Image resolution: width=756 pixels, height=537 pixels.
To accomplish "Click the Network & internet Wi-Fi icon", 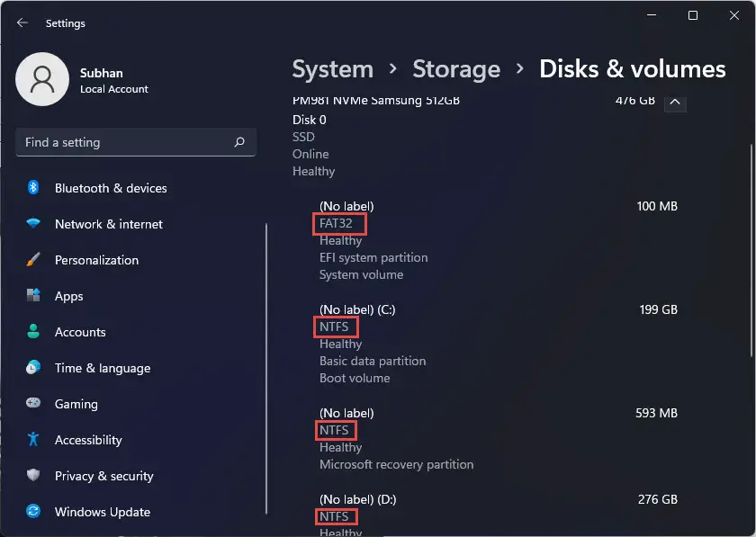I will pos(33,223).
